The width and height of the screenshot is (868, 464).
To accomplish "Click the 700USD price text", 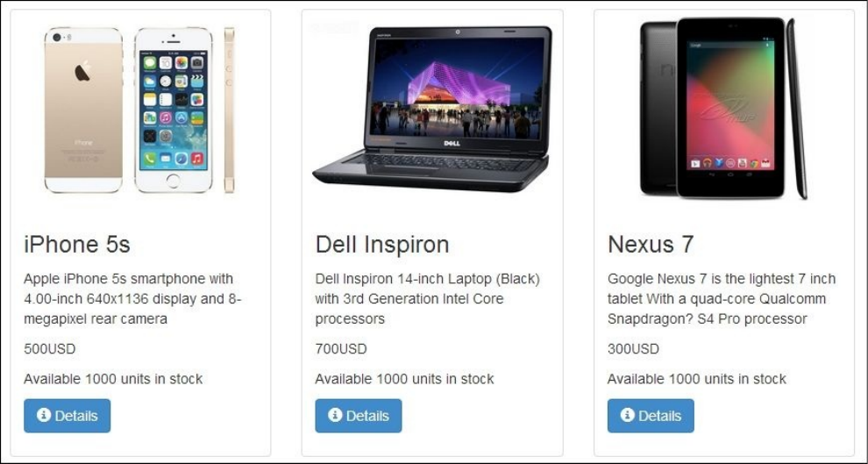I will point(341,349).
